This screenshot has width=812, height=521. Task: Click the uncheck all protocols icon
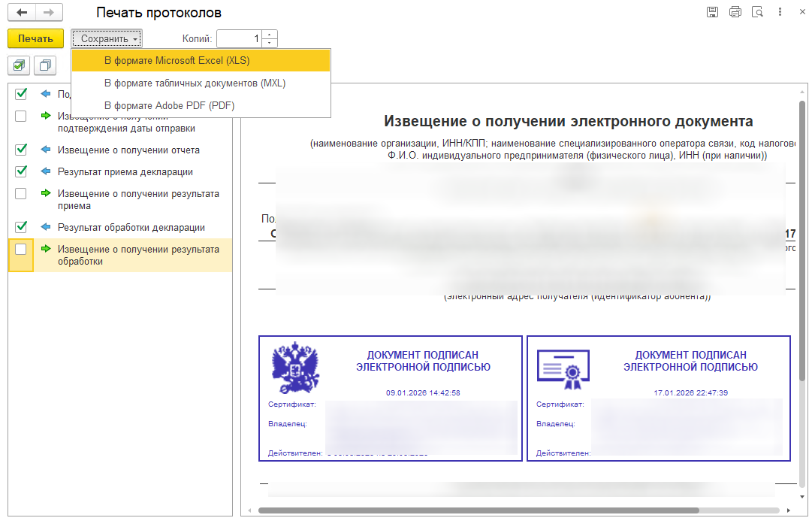pos(46,65)
